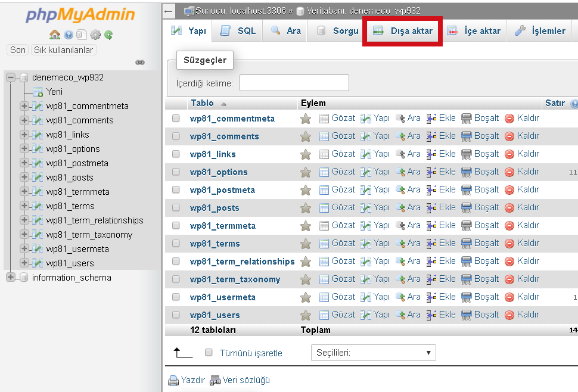Enable the Tümünü işaretle checkbox
578x392 pixels.
click(209, 353)
